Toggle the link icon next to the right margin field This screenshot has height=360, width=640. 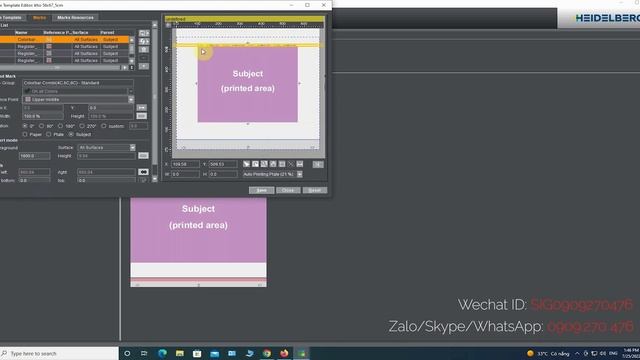coord(143,172)
